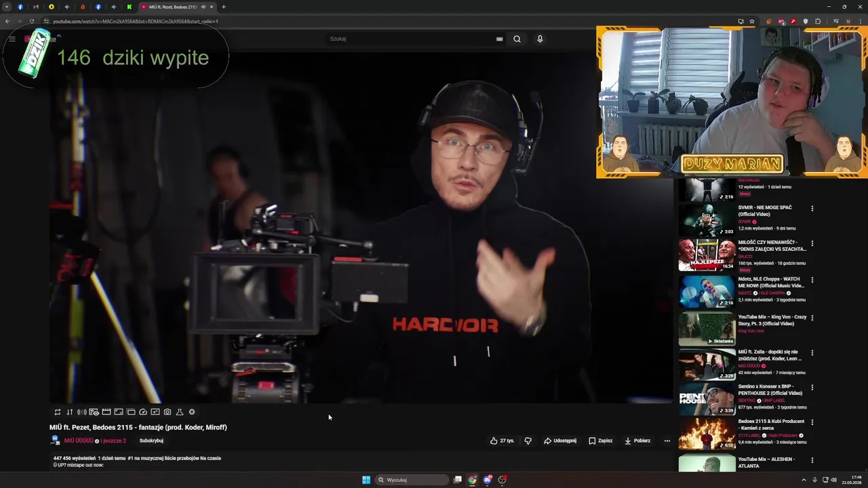Screen dimensions: 868x488
Task: Mute the tab via its speaker icon
Action: pyautogui.click(x=203, y=7)
